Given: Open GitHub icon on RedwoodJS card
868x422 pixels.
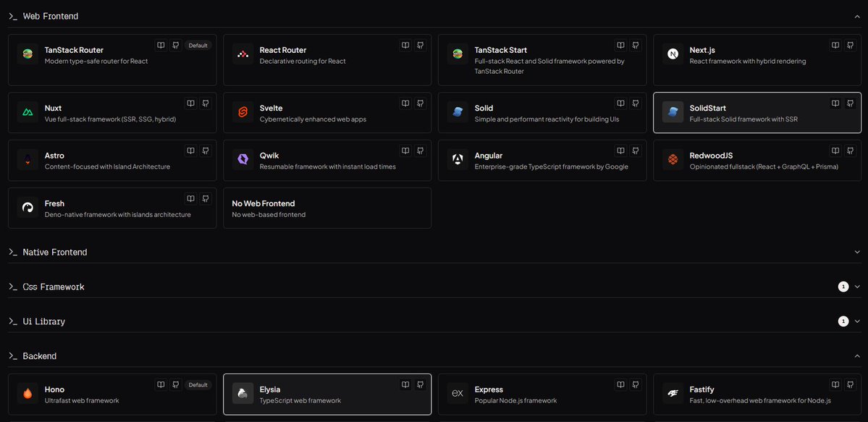Looking at the screenshot, I should 851,151.
